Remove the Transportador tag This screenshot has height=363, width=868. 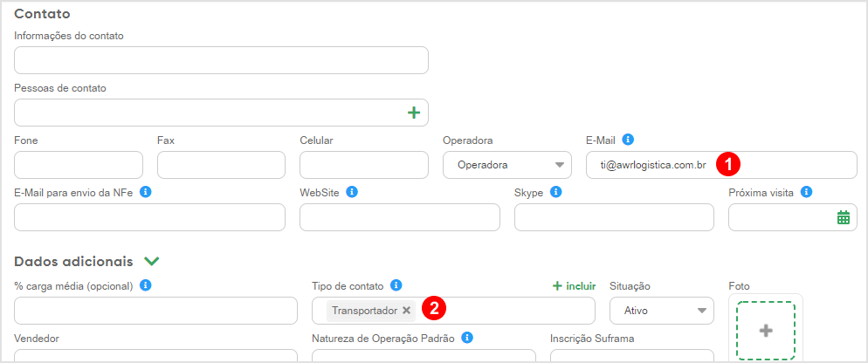406,311
